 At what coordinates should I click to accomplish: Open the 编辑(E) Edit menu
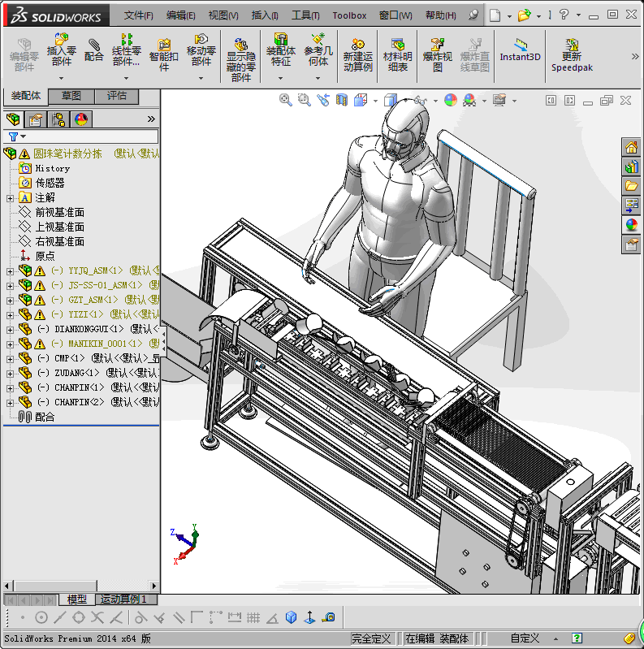[x=181, y=15]
